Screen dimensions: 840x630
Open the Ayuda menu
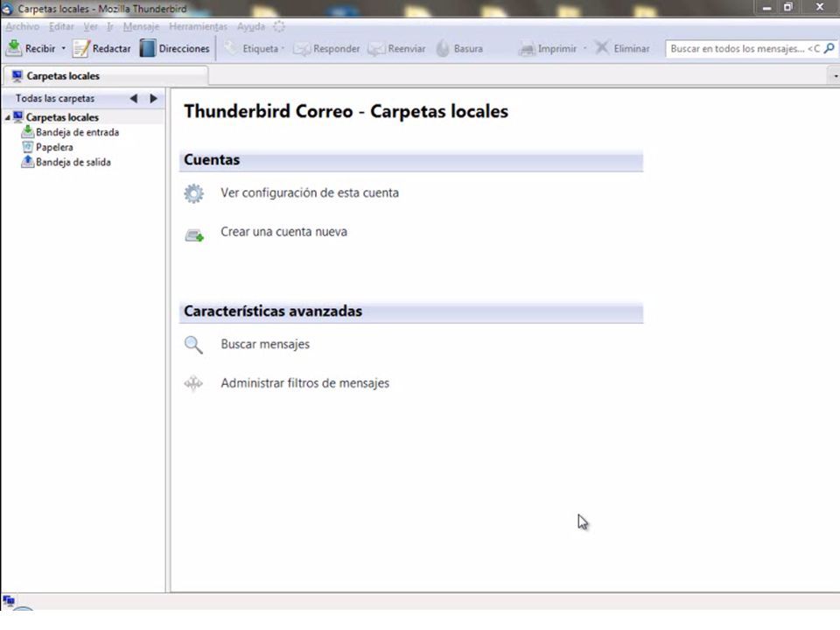(x=251, y=26)
